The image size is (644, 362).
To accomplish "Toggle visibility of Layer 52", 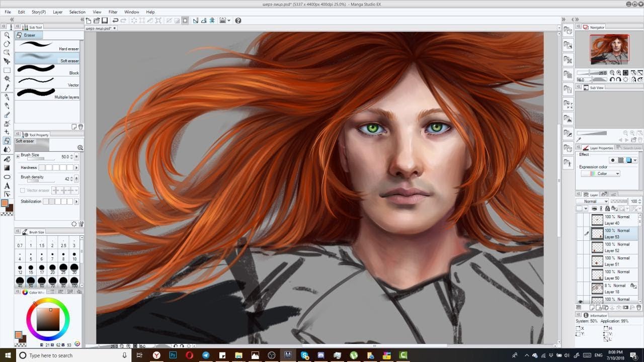I will pos(580,247).
